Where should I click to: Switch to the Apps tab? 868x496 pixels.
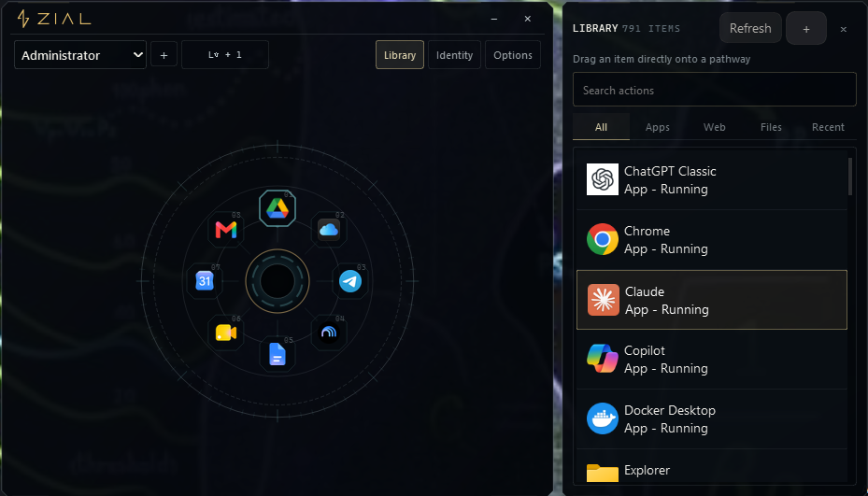click(658, 127)
